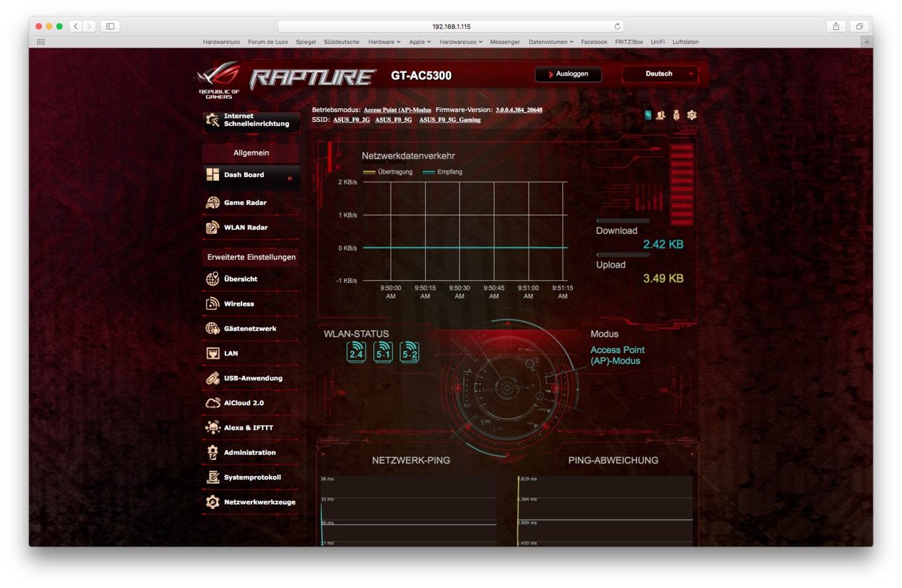Click the ASUS_F0_2G SSID link

352,120
